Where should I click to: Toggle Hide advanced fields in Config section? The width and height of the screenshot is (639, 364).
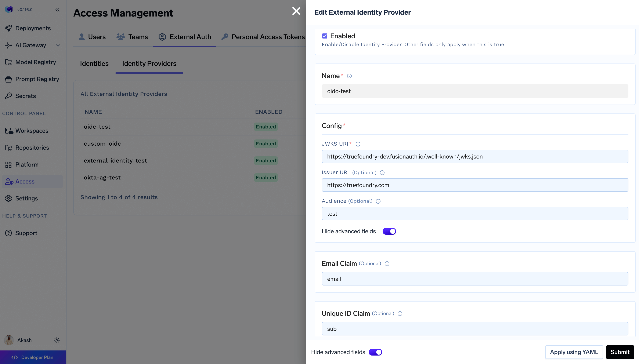[389, 231]
